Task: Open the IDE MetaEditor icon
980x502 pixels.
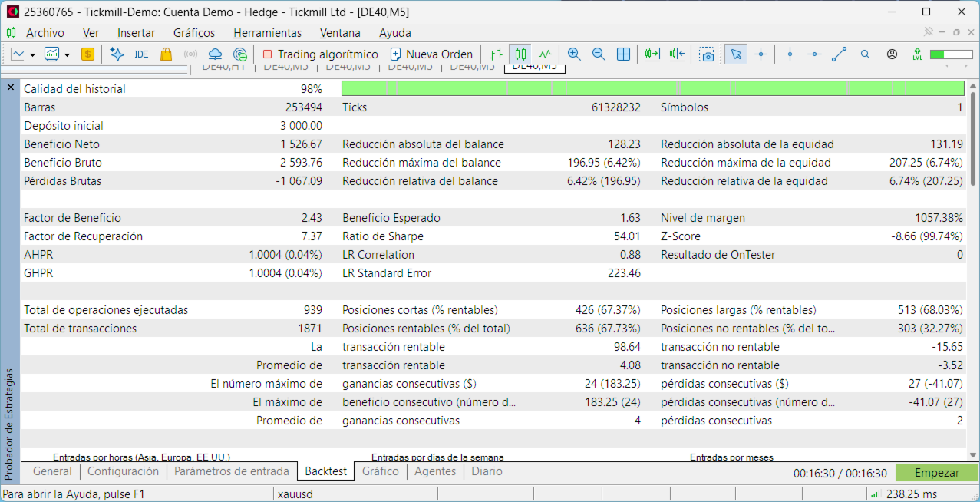Action: click(x=141, y=54)
